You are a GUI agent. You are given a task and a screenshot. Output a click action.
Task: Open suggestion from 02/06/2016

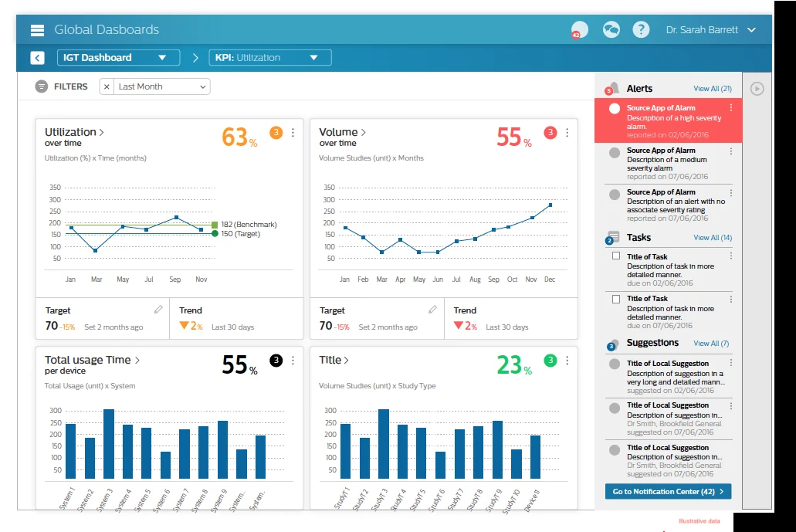click(668, 377)
